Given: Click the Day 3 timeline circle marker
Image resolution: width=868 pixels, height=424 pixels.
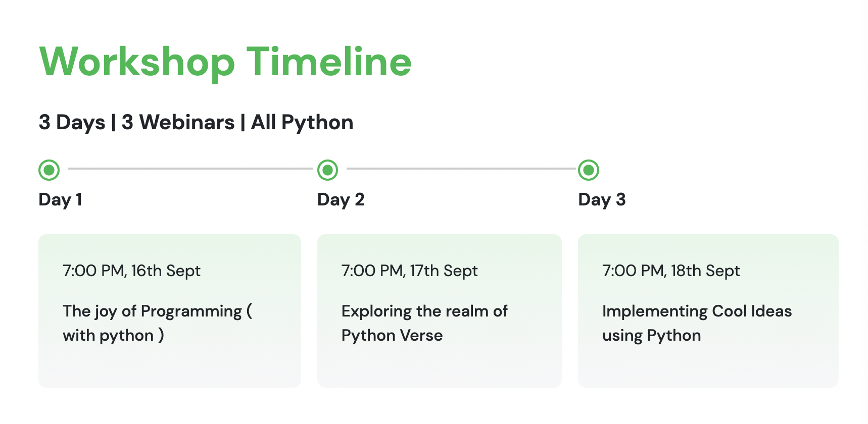Looking at the screenshot, I should [x=589, y=170].
